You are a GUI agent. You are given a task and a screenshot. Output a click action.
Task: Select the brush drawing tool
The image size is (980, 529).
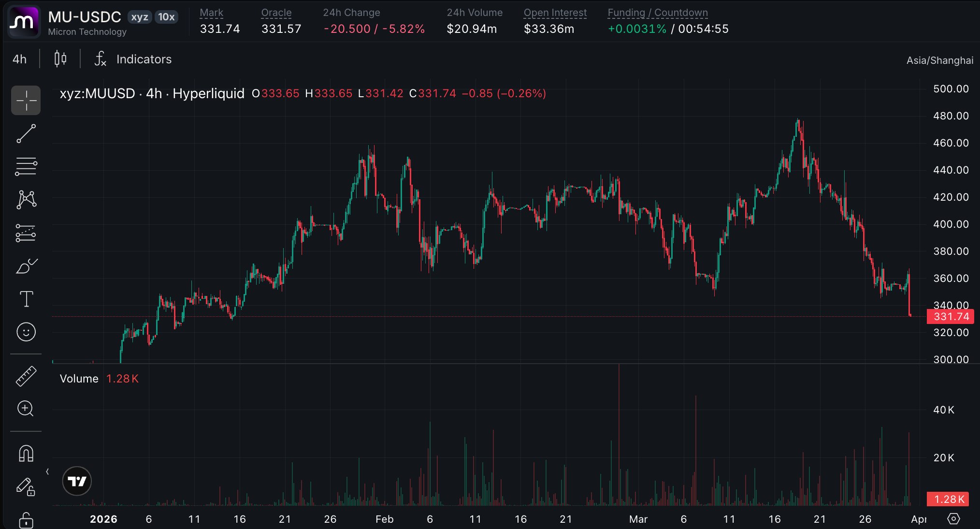point(26,266)
